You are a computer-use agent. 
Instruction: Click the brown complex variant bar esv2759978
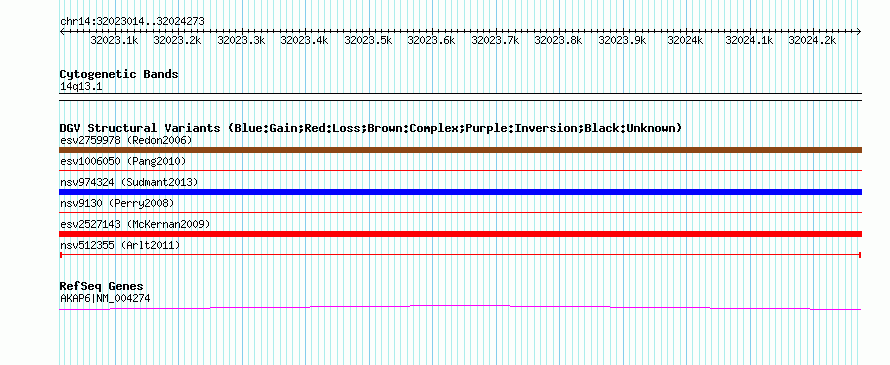(x=460, y=150)
